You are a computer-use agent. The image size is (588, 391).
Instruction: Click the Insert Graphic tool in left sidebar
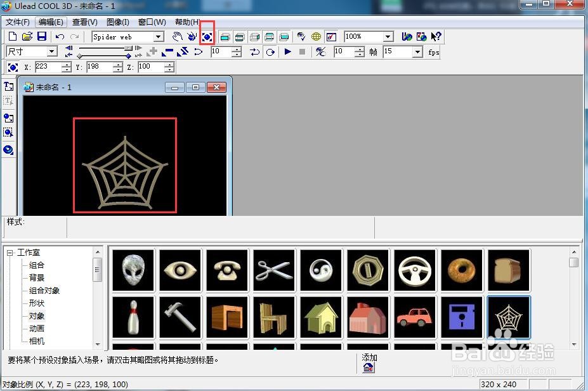[x=9, y=118]
